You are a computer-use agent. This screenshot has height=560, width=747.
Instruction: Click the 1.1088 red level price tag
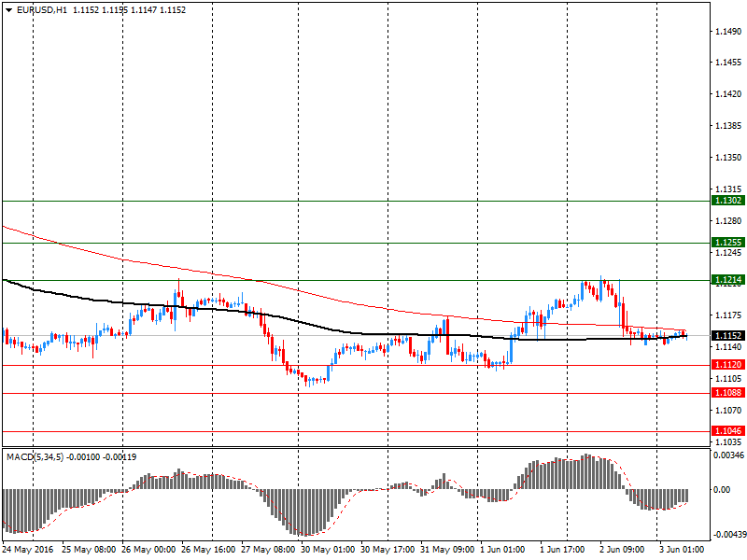click(x=728, y=392)
